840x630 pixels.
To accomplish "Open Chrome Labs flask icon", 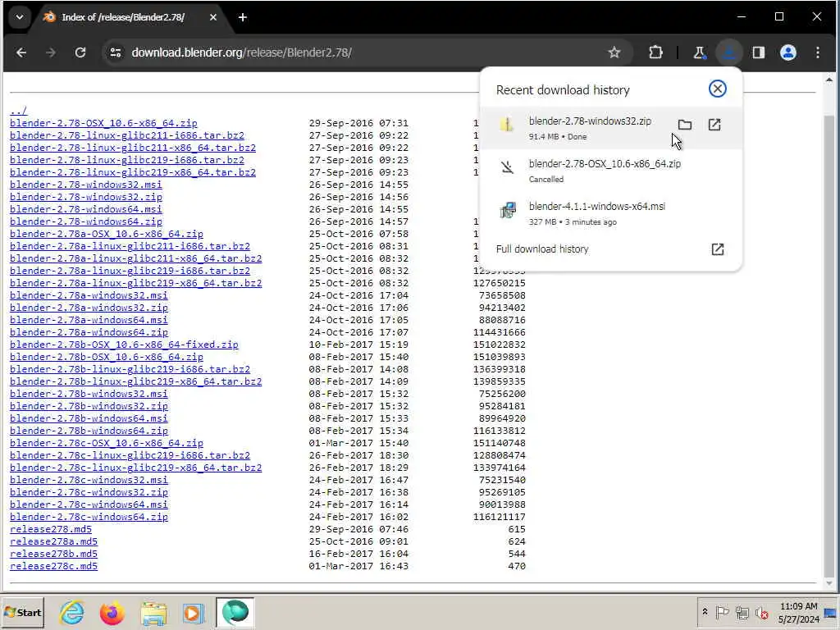I will tap(699, 52).
